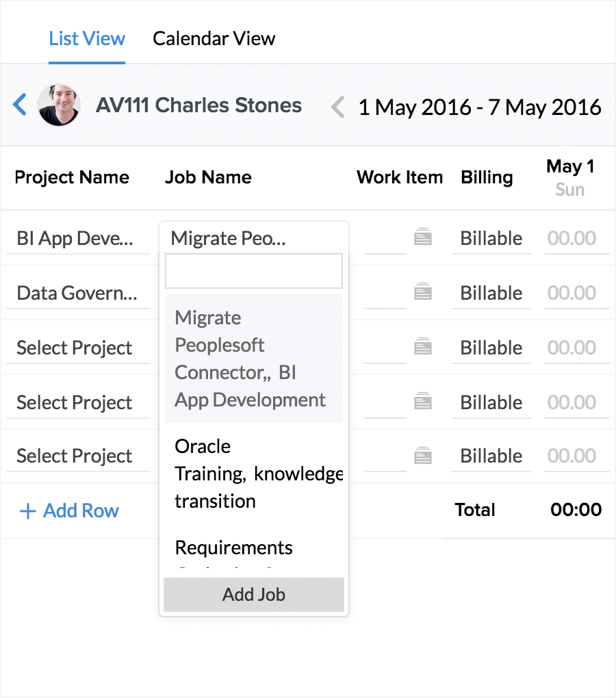This screenshot has height=698, width=616.
Task: Open first Select Project dropdown
Action: (78, 348)
